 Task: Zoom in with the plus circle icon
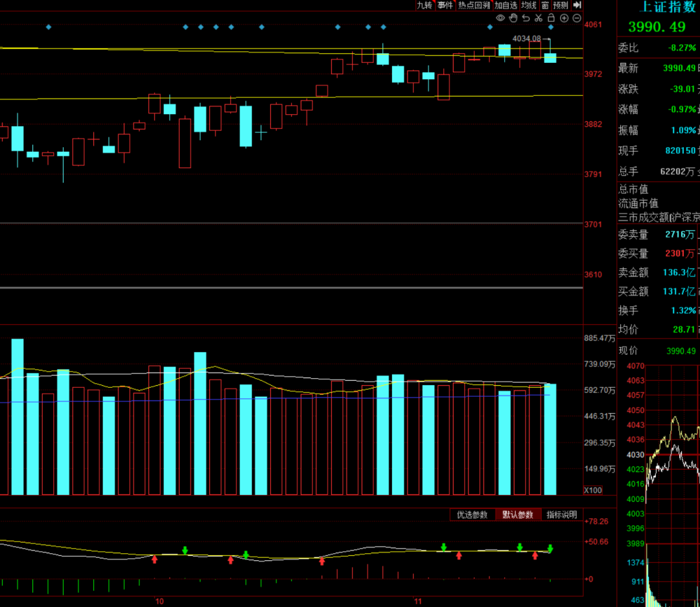tap(564, 18)
